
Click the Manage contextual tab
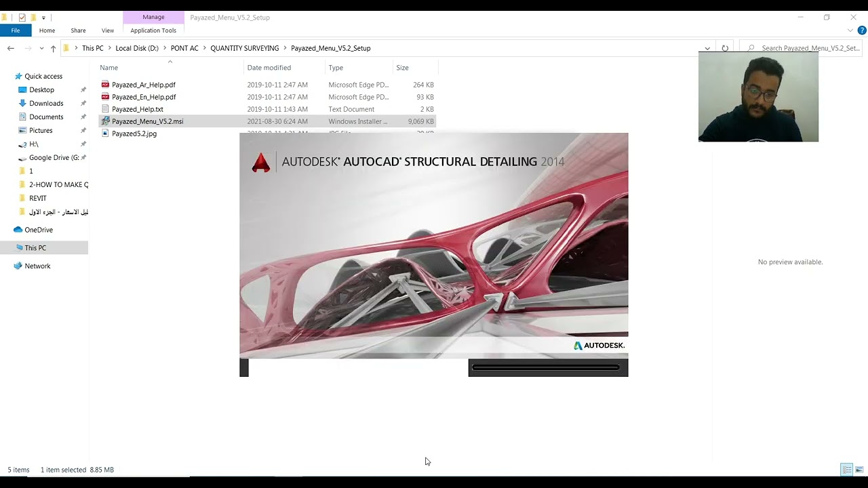click(153, 17)
